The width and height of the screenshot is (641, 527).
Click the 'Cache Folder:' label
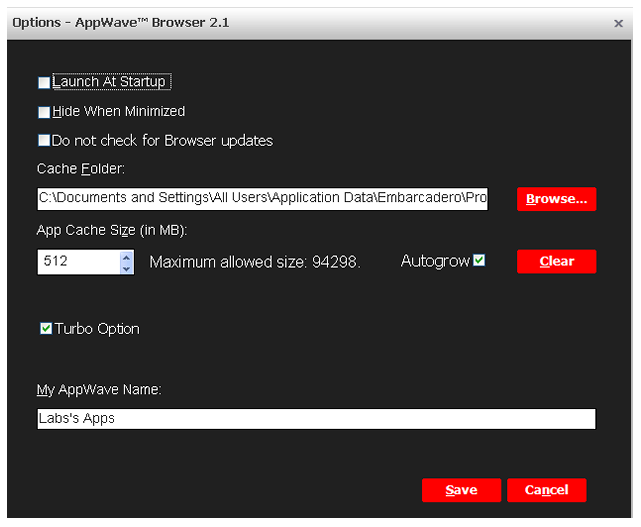coord(81,169)
